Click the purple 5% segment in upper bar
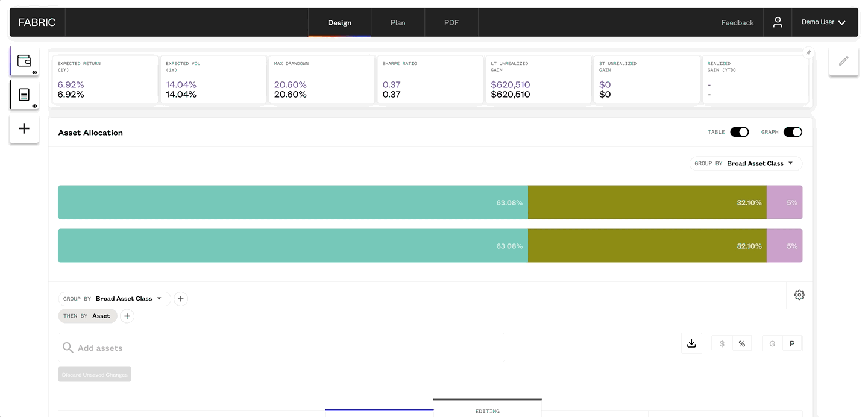The height and width of the screenshot is (417, 868). tap(784, 202)
